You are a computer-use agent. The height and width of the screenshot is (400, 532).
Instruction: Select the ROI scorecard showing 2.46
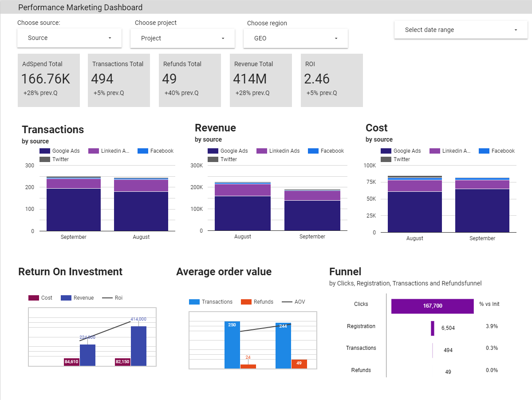pyautogui.click(x=331, y=80)
